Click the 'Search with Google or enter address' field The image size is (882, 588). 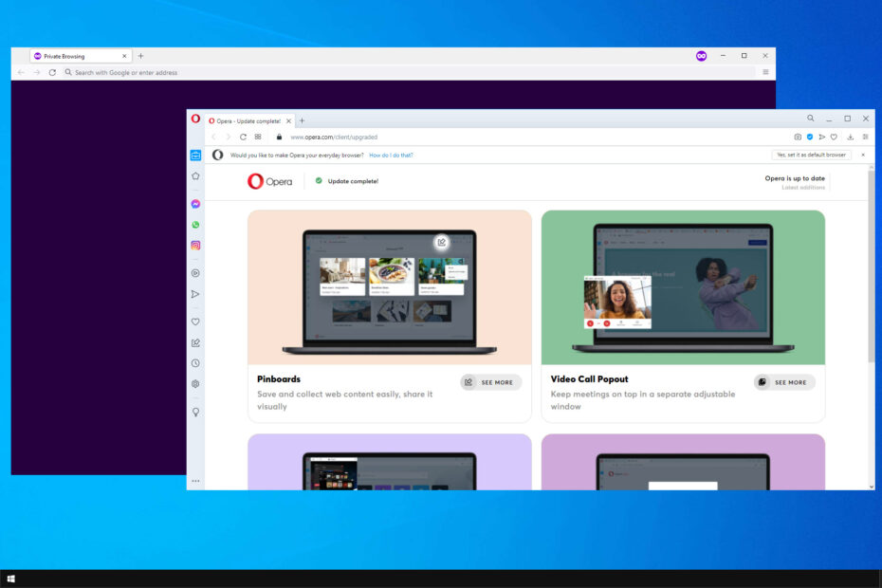[411, 73]
